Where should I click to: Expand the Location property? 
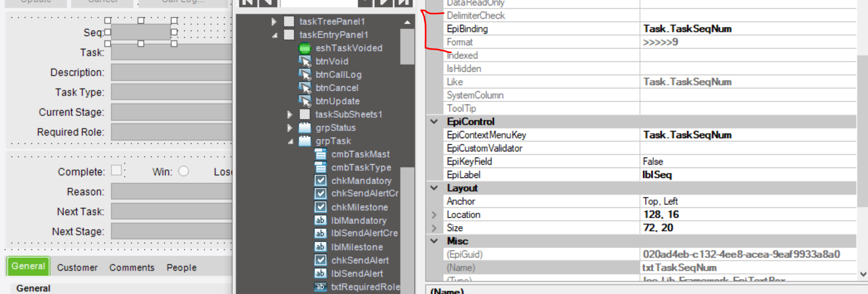(x=435, y=214)
